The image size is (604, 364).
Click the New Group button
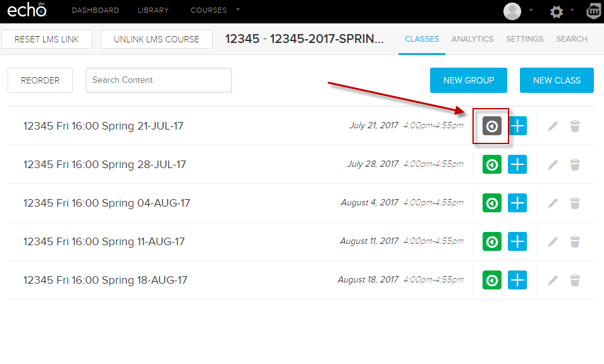point(469,80)
